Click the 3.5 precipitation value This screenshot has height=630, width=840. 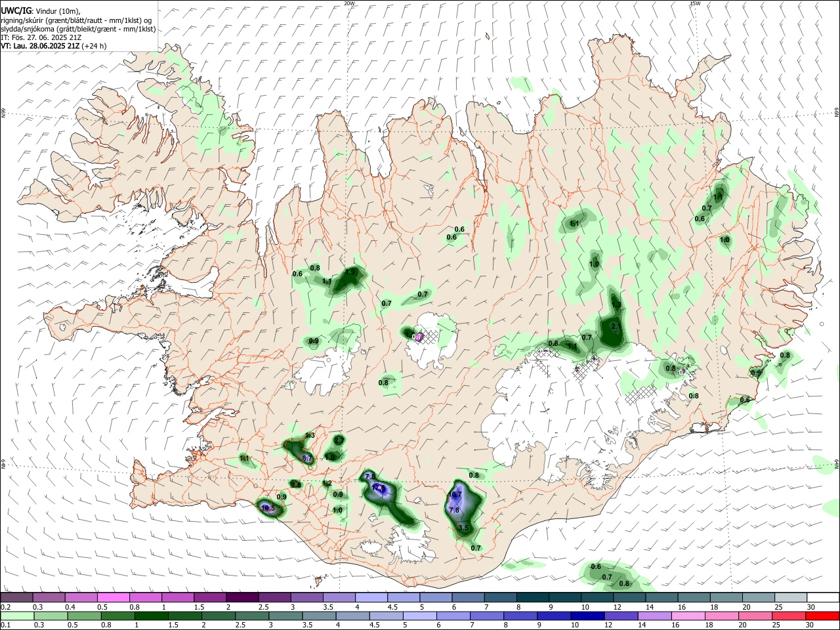(463, 528)
